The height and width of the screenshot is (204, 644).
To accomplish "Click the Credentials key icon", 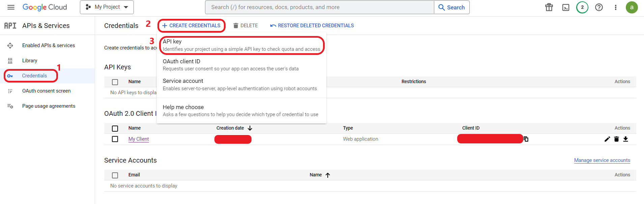I will 10,76.
